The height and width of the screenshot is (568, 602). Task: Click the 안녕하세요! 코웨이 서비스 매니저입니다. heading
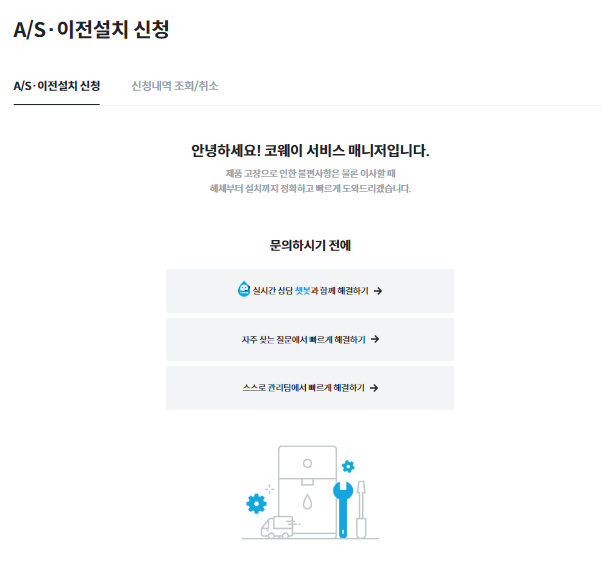tap(310, 151)
